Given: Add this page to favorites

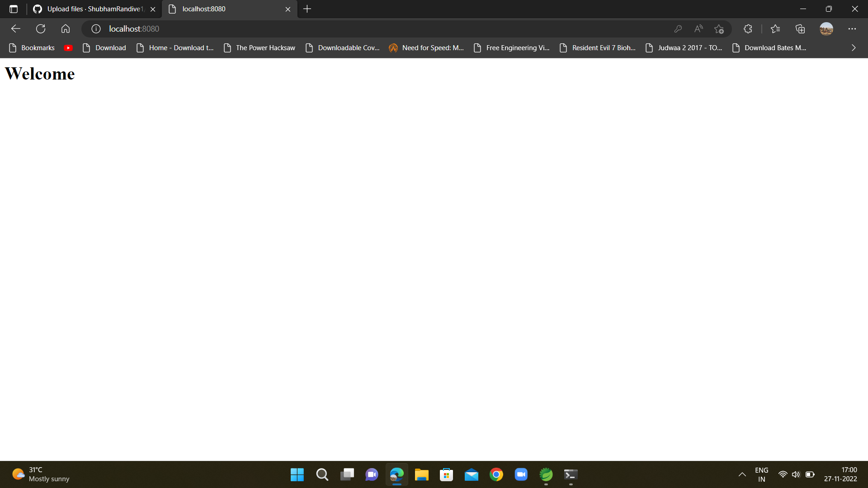Looking at the screenshot, I should (718, 28).
